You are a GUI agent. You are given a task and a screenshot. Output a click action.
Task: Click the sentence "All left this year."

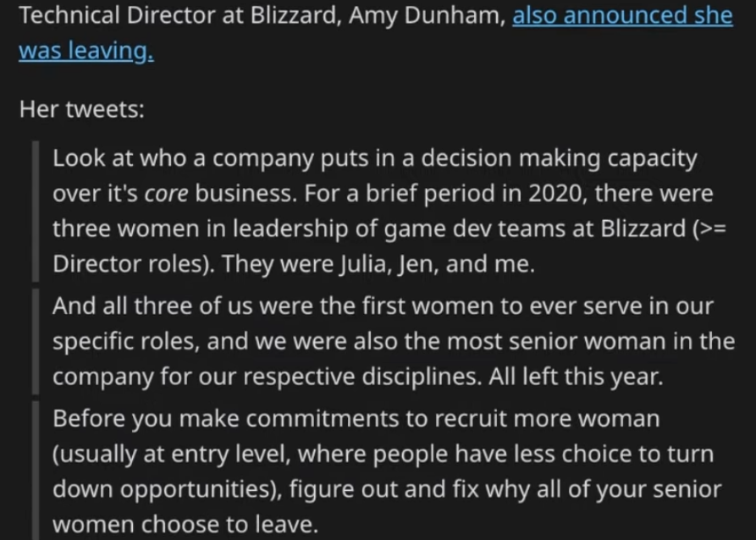(576, 377)
